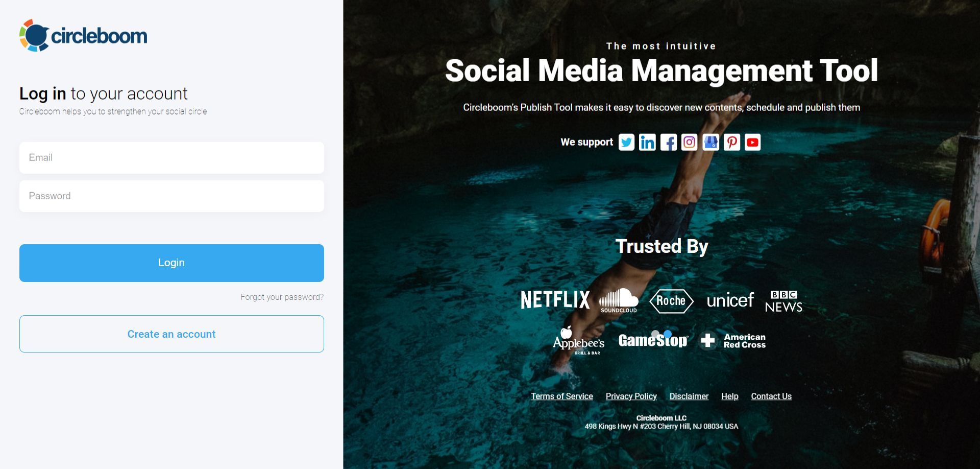The image size is (980, 469).
Task: Click the Applebee's logo
Action: [578, 341]
